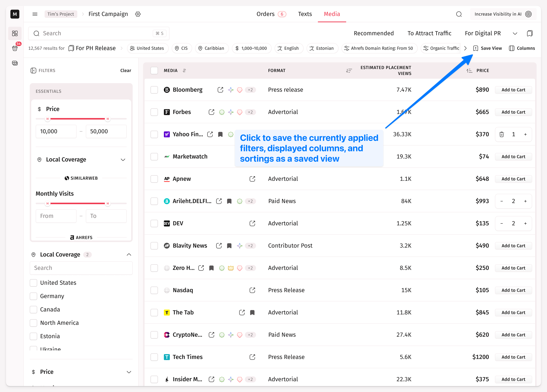Click bookmark icon on The Tab row
The height and width of the screenshot is (392, 547).
coord(252,313)
